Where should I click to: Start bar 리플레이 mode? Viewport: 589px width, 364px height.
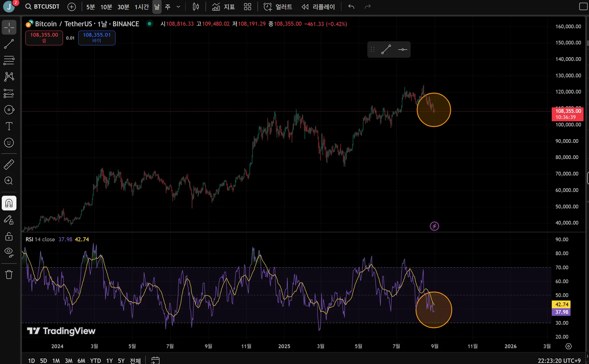click(318, 7)
